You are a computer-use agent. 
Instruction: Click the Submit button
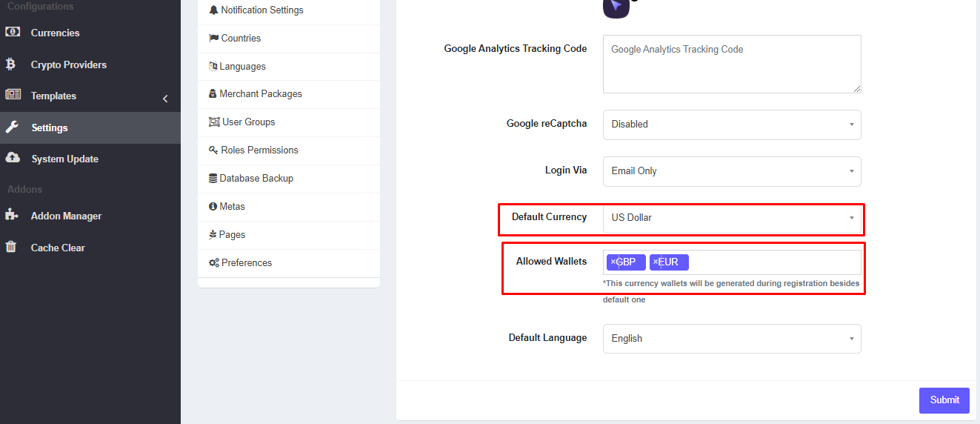pyautogui.click(x=944, y=400)
